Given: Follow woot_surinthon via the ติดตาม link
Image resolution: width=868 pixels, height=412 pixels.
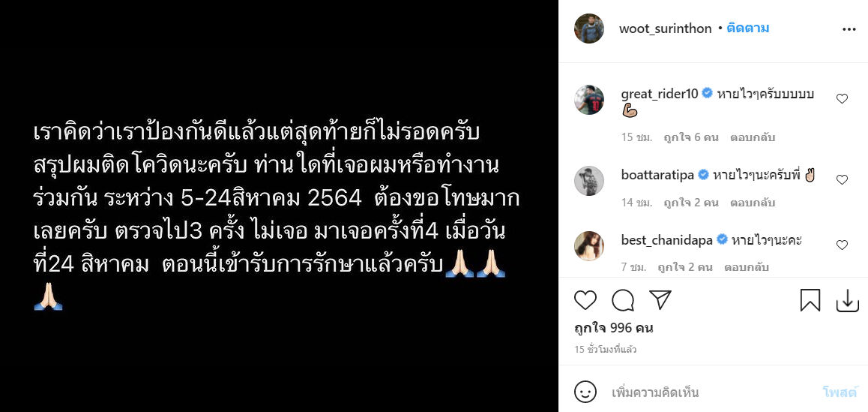Looking at the screenshot, I should (748, 29).
